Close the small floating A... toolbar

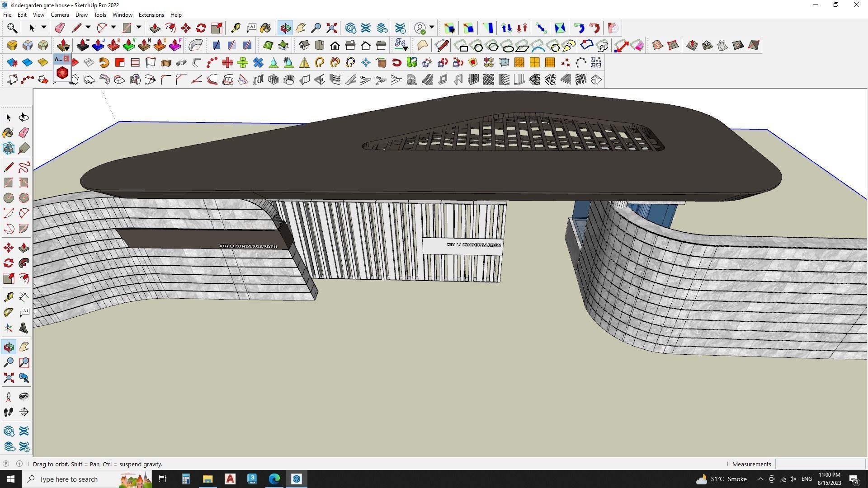coord(66,59)
